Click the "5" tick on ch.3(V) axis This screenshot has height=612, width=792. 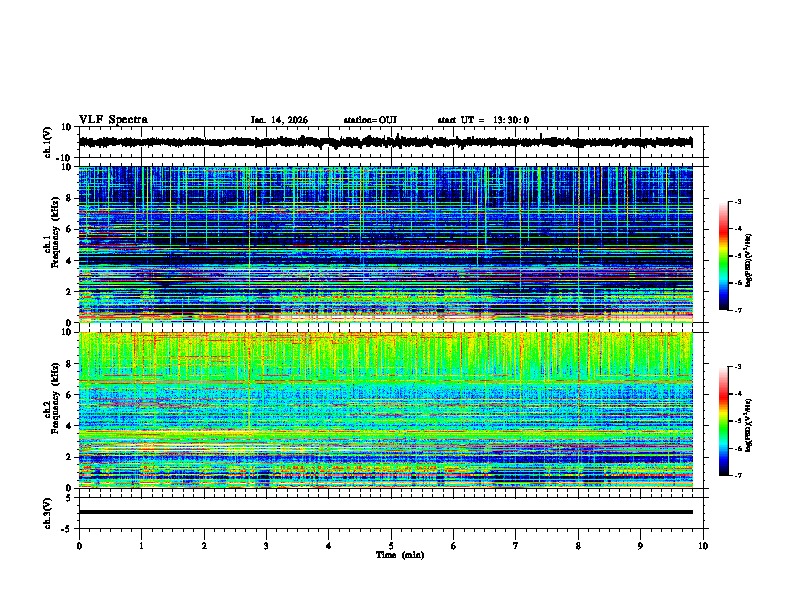pos(69,498)
